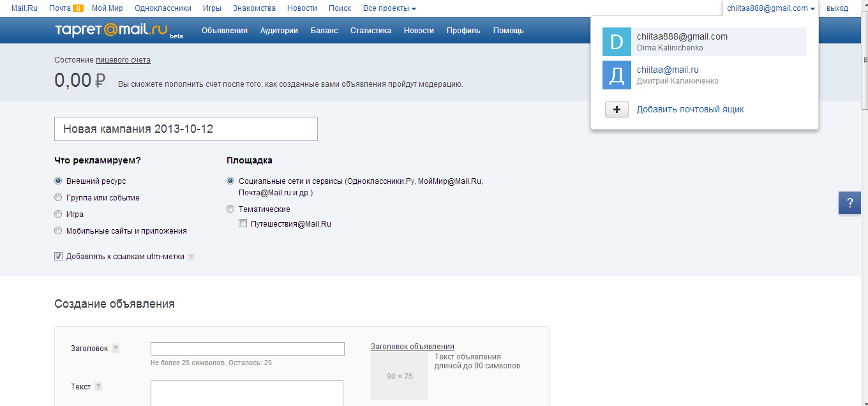Expand the Все проекты dropdown

tap(389, 8)
